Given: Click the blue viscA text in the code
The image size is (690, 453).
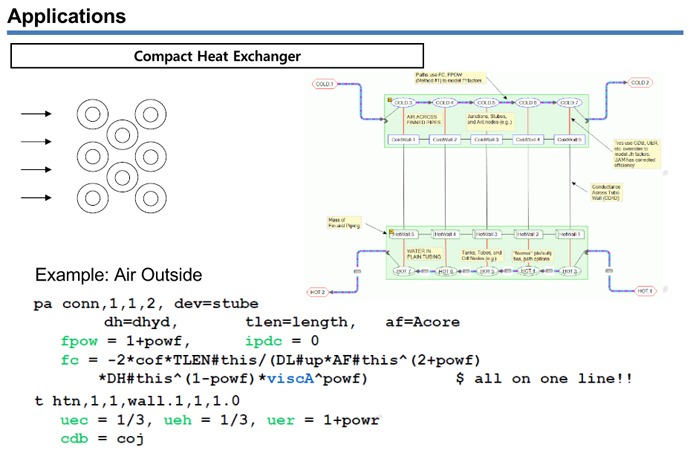Looking at the screenshot, I should pyautogui.click(x=290, y=379).
